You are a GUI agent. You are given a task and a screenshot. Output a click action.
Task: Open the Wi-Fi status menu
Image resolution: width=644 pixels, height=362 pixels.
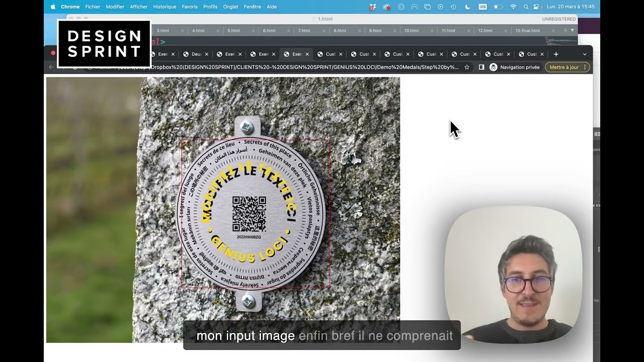513,7
